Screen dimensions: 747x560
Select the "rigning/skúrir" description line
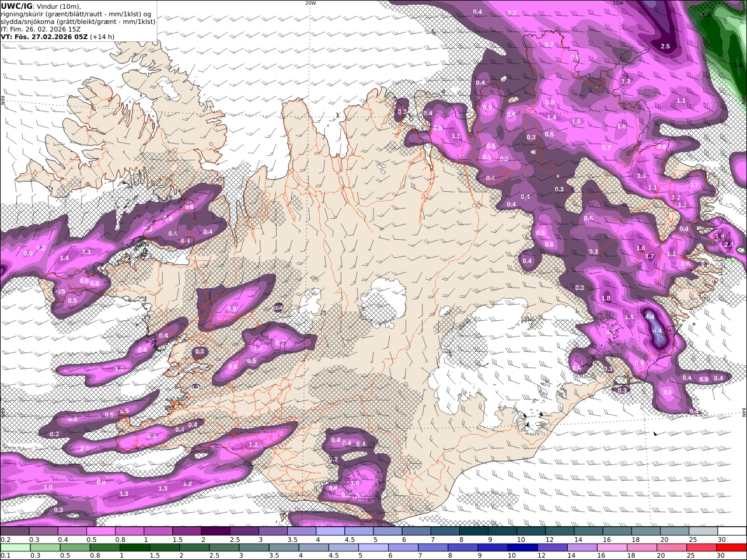click(x=75, y=14)
